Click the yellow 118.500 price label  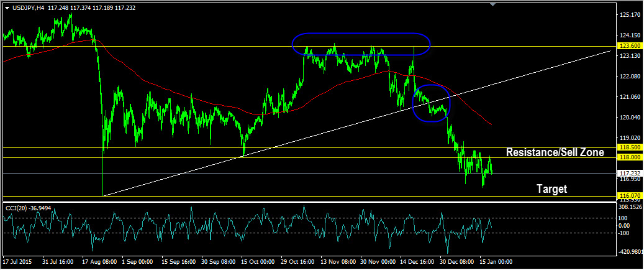(630, 147)
